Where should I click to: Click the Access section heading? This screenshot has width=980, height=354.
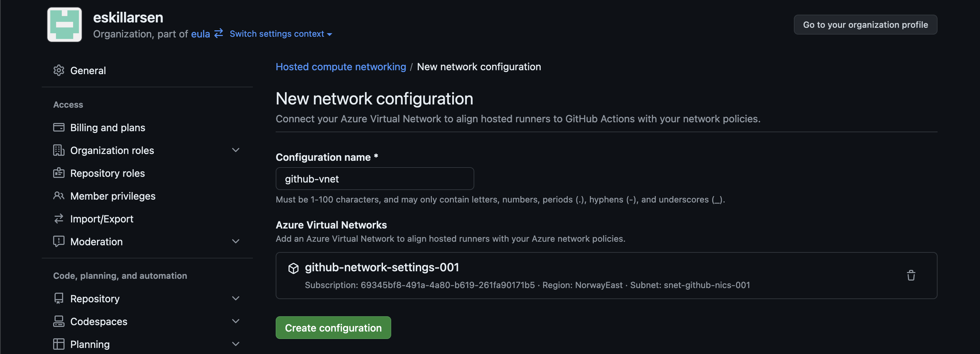point(68,104)
